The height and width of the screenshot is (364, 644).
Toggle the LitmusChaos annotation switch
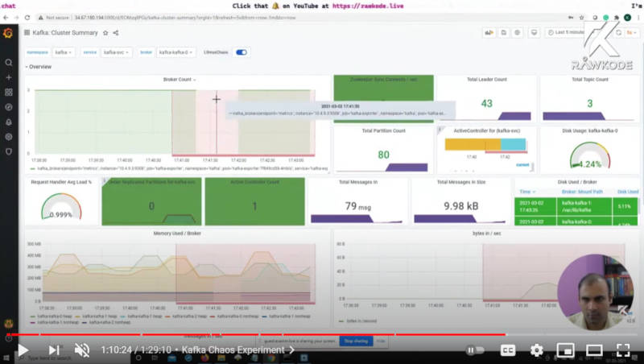click(242, 52)
